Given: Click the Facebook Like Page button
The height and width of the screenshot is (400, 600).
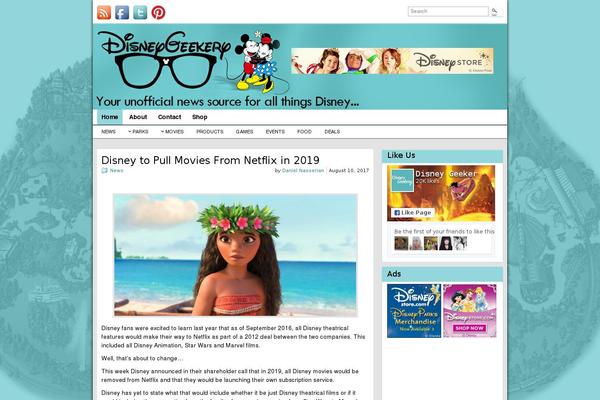Looking at the screenshot, I should tap(412, 212).
